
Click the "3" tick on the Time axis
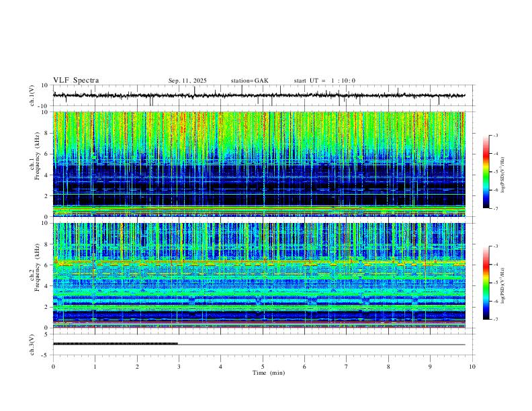[x=179, y=367]
